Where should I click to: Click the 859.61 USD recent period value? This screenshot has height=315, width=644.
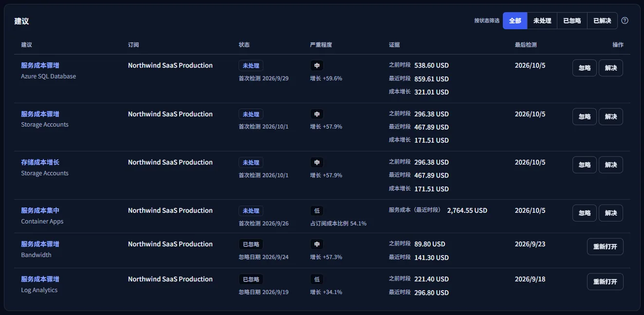[431, 79]
